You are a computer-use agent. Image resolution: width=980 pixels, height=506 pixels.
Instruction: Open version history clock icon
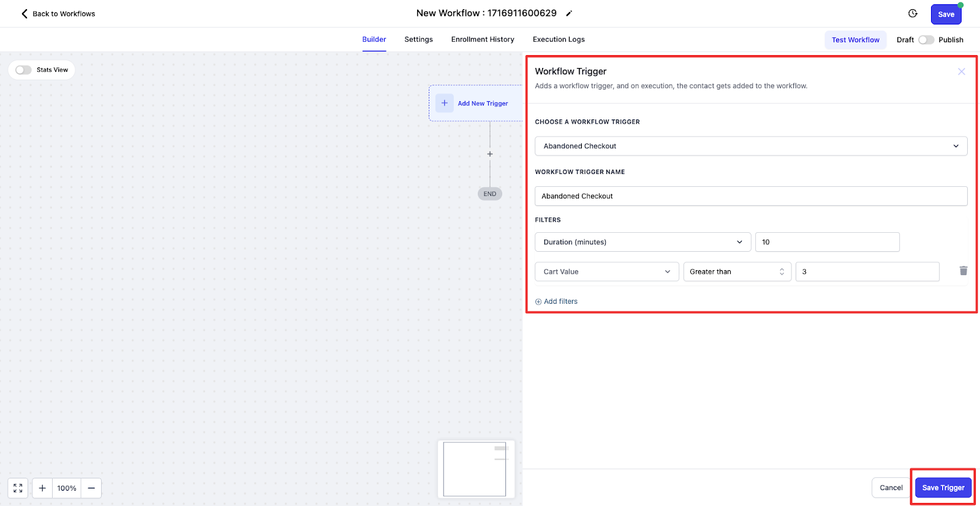913,13
